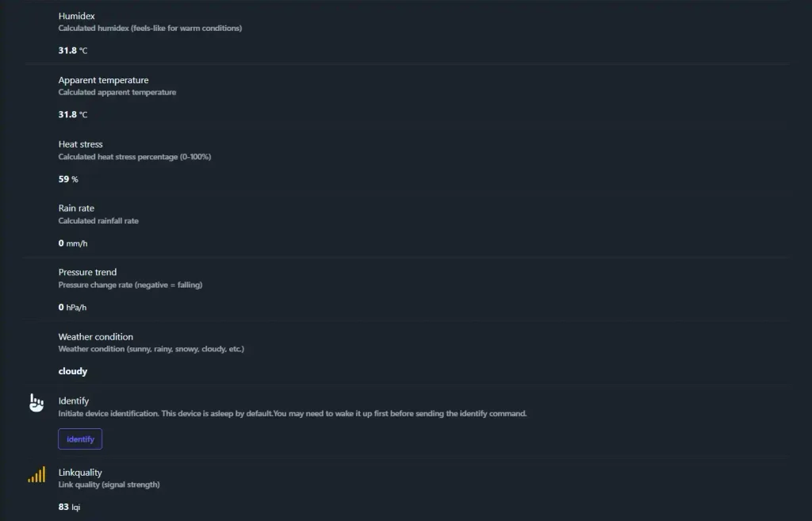Select the Pressure trend heading
812x521 pixels.
pos(87,273)
